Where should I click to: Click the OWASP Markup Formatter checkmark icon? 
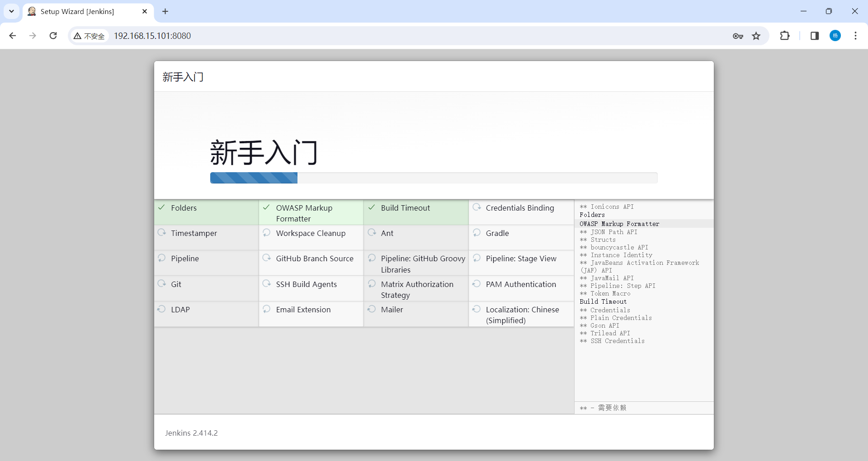[x=266, y=207]
